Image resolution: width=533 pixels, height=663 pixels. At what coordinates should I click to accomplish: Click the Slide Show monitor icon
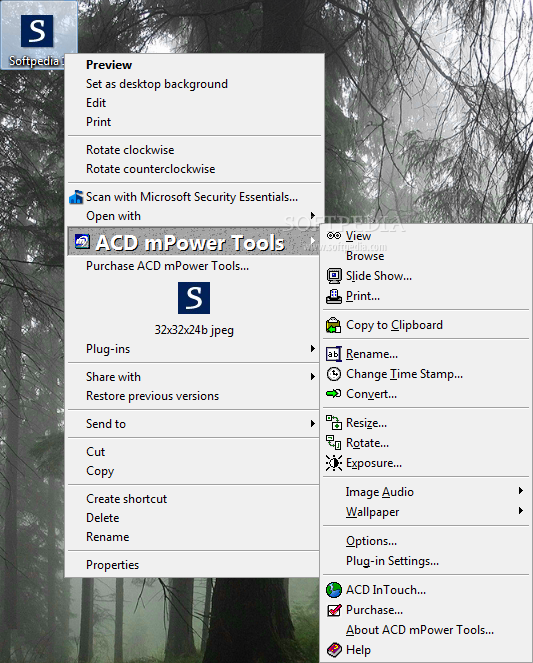click(334, 276)
